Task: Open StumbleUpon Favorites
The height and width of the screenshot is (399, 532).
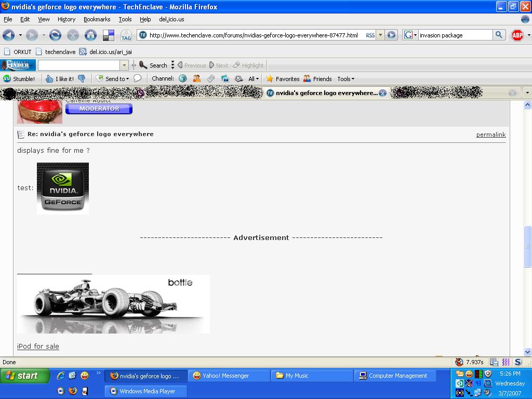Action: point(283,79)
